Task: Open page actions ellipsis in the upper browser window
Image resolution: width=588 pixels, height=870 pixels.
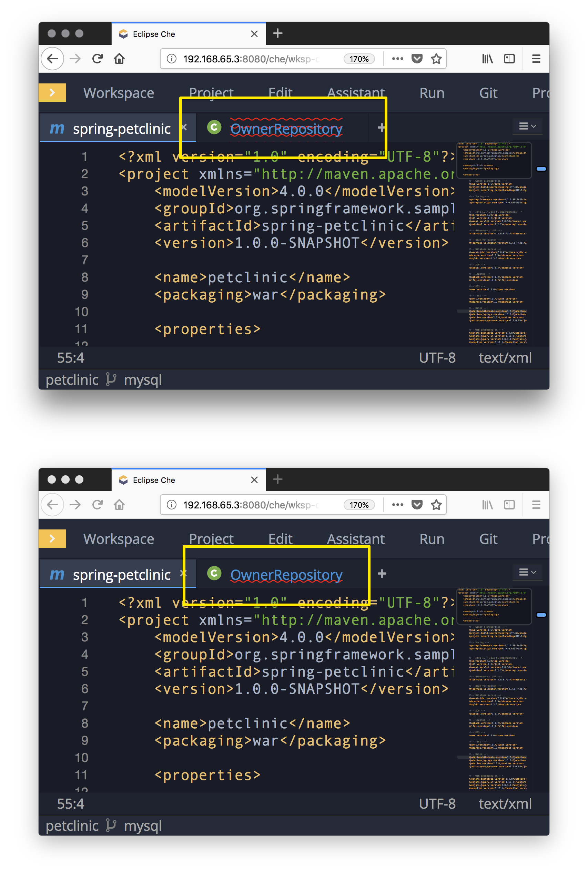Action: point(397,59)
